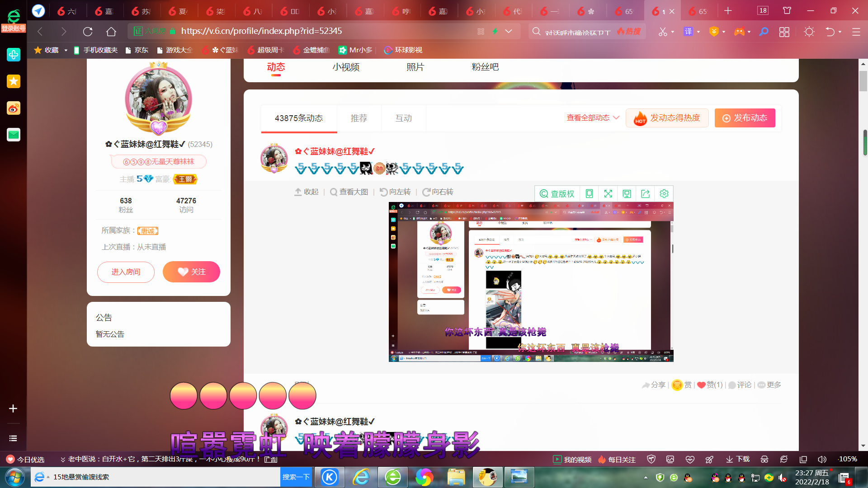868x488 pixels.
Task: Click the browser search input field
Action: point(578,32)
